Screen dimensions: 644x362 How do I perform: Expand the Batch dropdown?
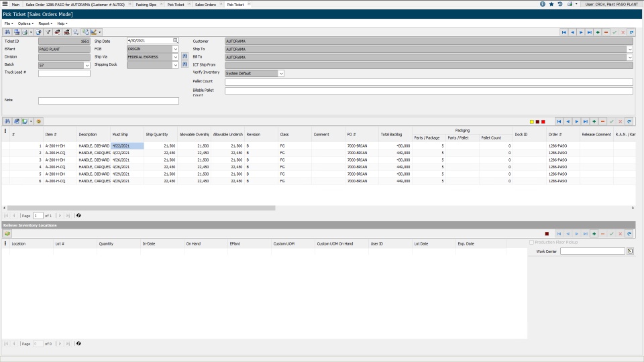pyautogui.click(x=87, y=65)
